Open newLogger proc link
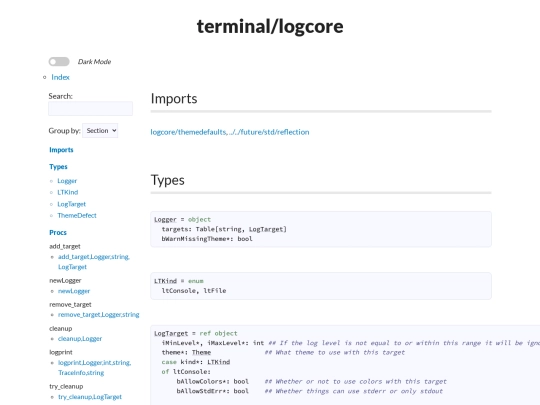Image resolution: width=540 pixels, height=405 pixels. tap(74, 291)
